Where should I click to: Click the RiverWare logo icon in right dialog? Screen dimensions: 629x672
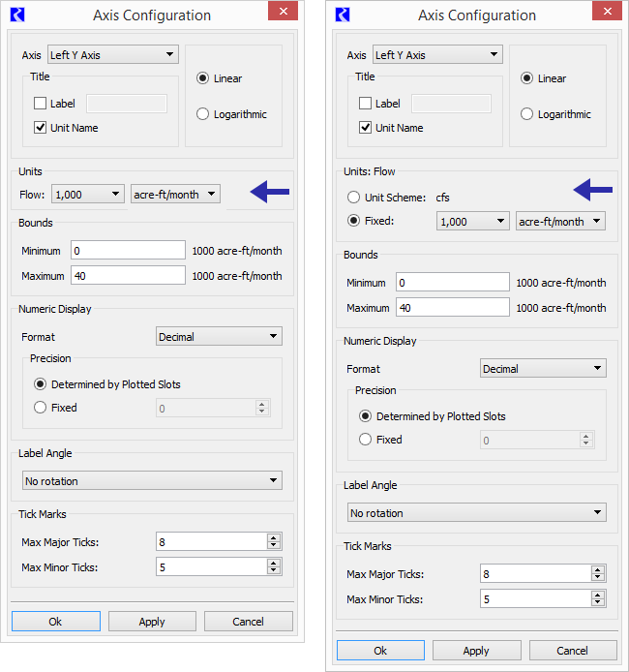[343, 15]
